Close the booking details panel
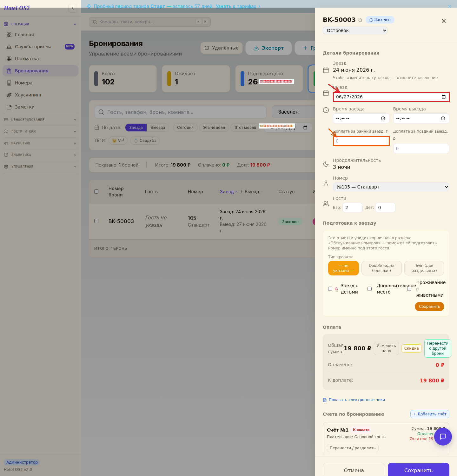This screenshot has width=457, height=476. click(x=444, y=21)
